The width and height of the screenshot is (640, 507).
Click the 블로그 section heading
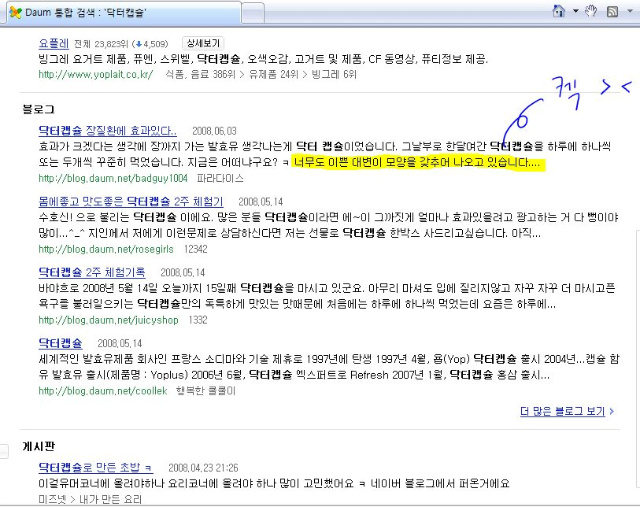tap(39, 109)
